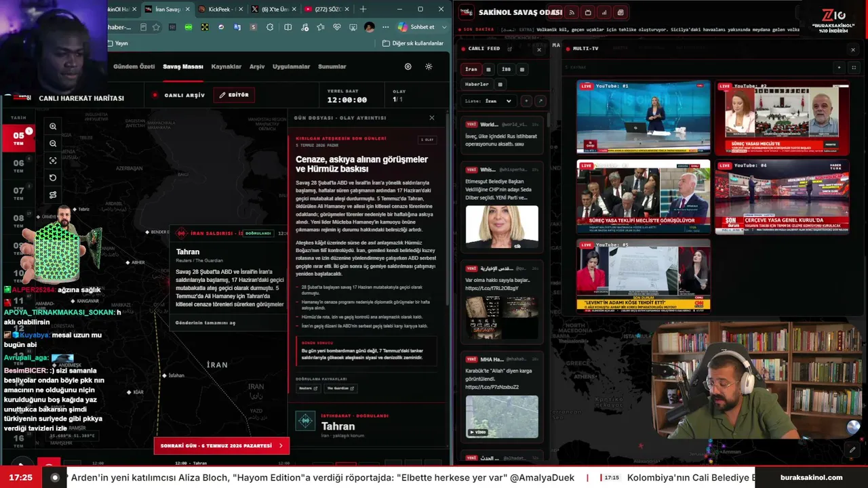
Task: Click the list icon next to İBB feed tab
Action: click(x=522, y=69)
